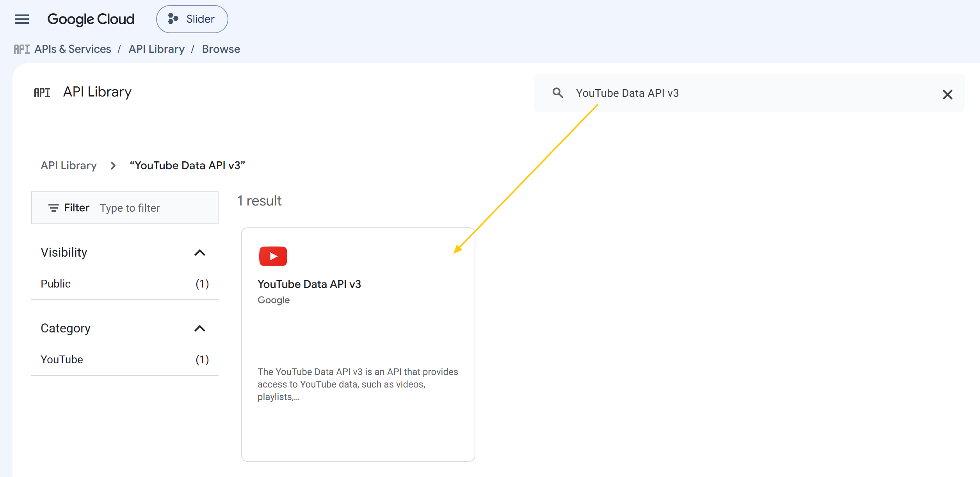Open the API Library breadcrumb in header
980x477 pixels.
[157, 49]
